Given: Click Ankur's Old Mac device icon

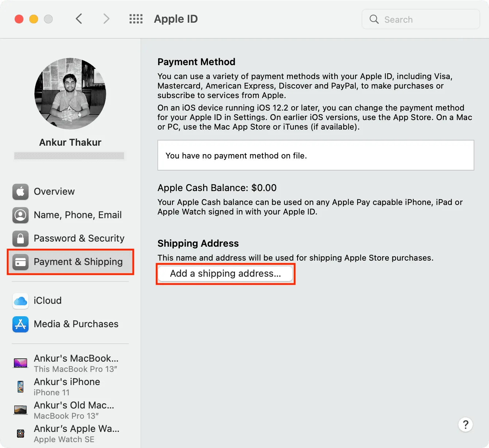Looking at the screenshot, I should pyautogui.click(x=20, y=410).
